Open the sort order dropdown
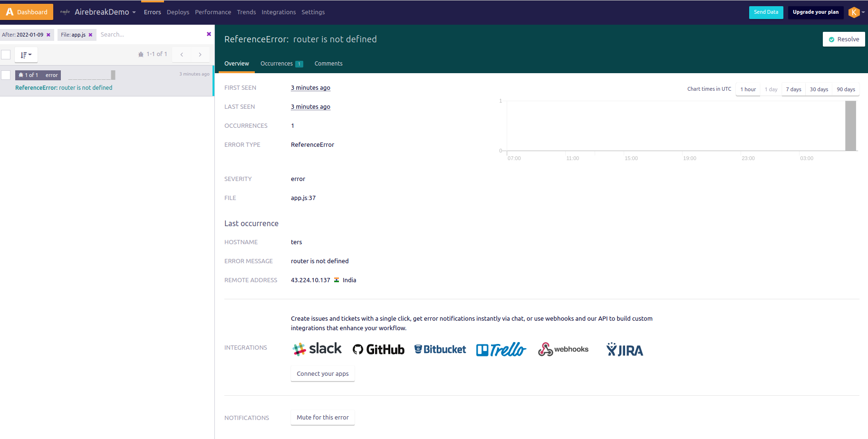The height and width of the screenshot is (439, 868). (26, 55)
